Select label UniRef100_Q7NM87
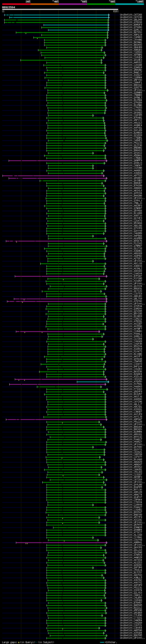The image size is (146, 644). coord(131,246)
